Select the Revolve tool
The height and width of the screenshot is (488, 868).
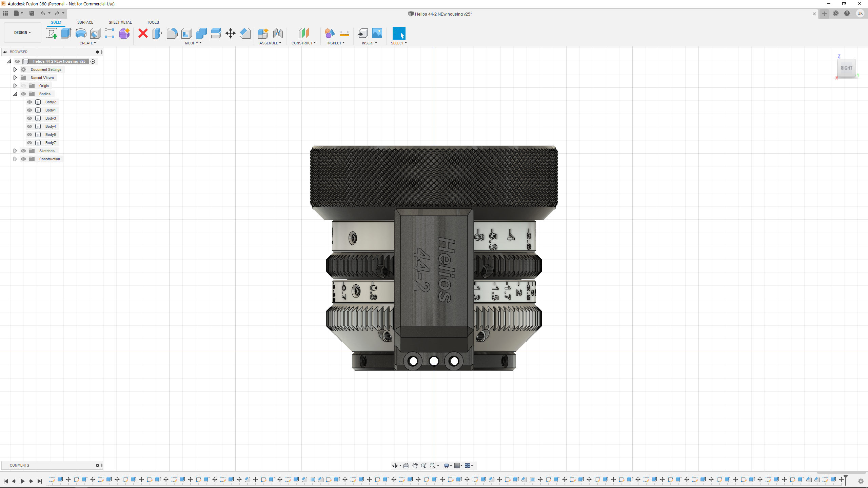coord(81,33)
